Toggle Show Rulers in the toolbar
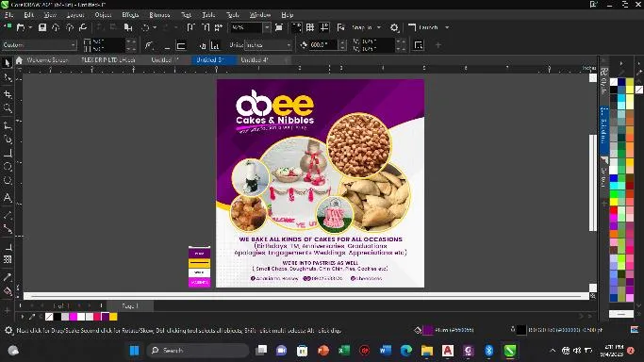 (x=296, y=27)
